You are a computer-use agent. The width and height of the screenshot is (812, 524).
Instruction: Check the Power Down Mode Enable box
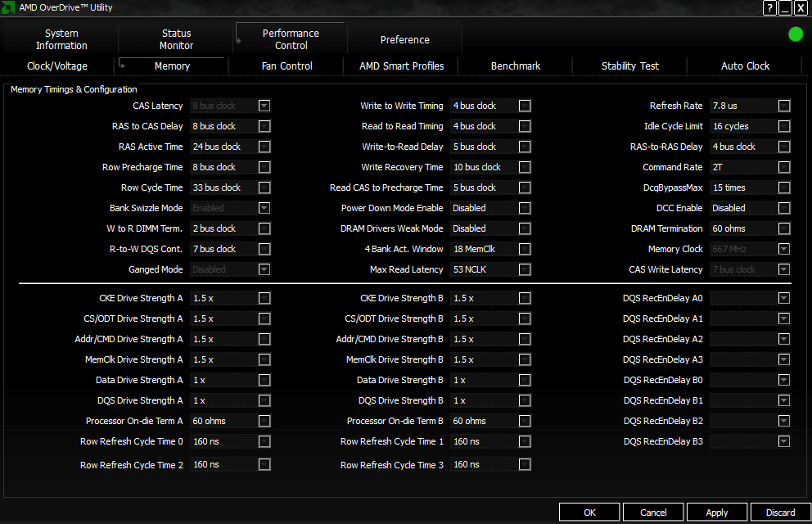click(x=525, y=208)
